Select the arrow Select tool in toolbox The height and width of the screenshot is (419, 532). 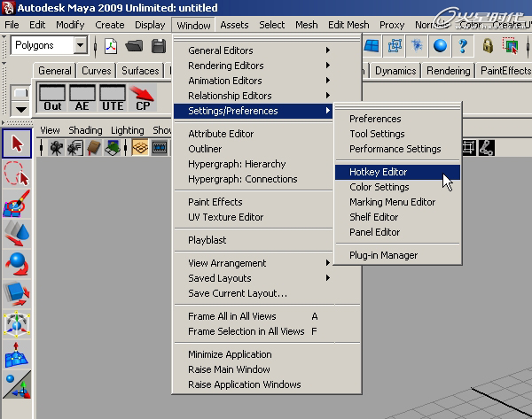17,143
